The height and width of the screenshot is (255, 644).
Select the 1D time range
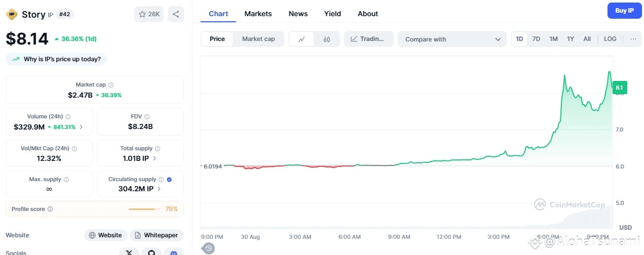519,39
